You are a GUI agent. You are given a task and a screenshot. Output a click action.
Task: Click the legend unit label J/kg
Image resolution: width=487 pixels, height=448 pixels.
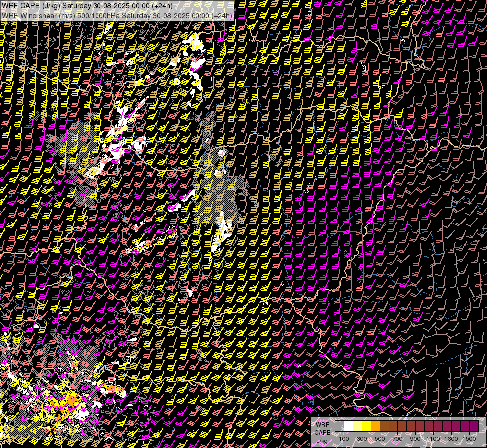pos(322,441)
